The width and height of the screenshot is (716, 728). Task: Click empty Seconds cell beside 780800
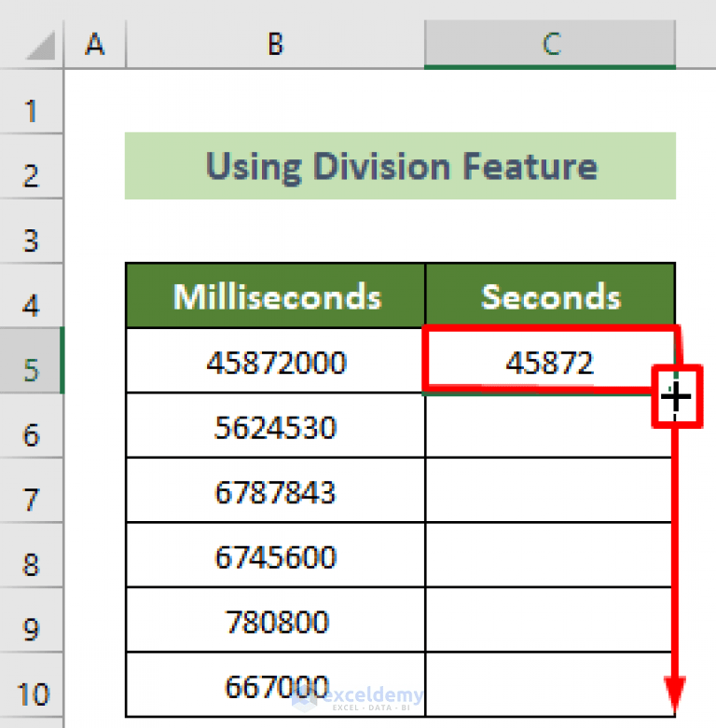tap(550, 620)
